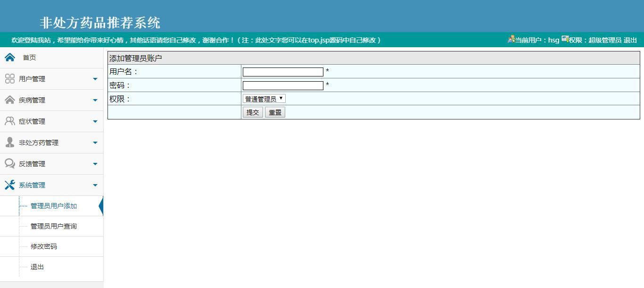The height and width of the screenshot is (288, 644).
Task: Select the 系统管理 menu label
Action: 32,185
